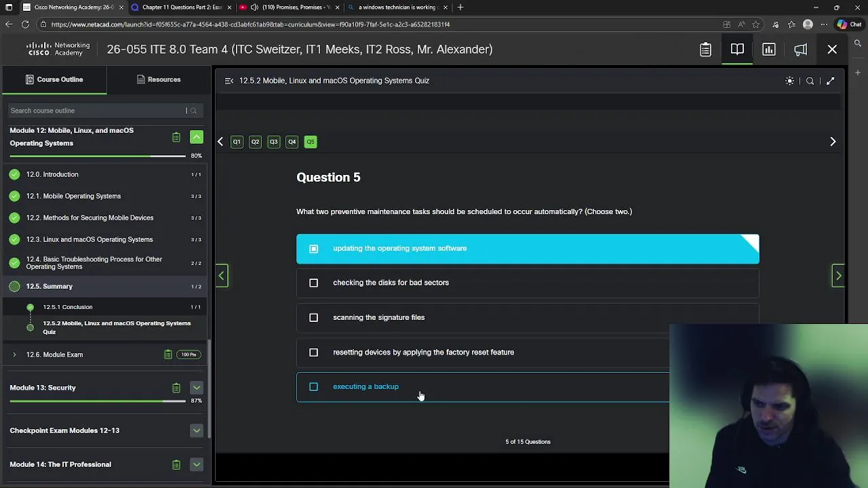Viewport: 868px width, 488px height.
Task: Toggle light/dark theme sun icon
Action: 789,81
